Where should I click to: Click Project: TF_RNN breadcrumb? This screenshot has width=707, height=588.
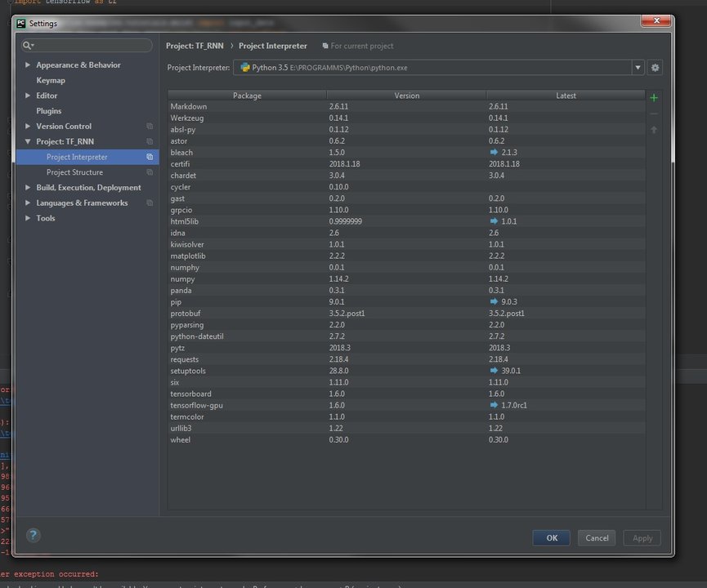[195, 46]
